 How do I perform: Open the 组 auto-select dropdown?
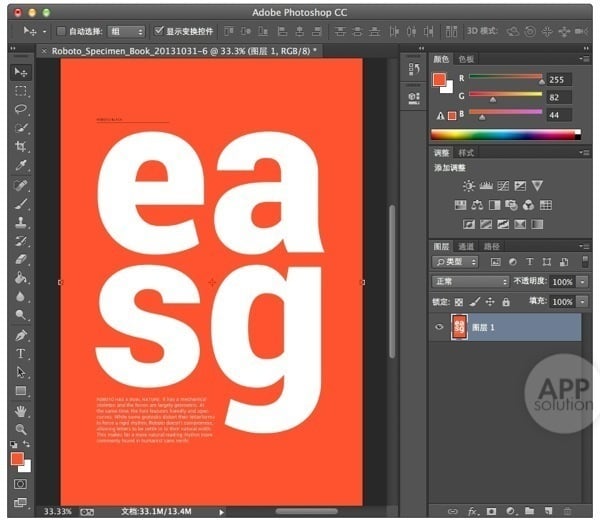click(125, 32)
